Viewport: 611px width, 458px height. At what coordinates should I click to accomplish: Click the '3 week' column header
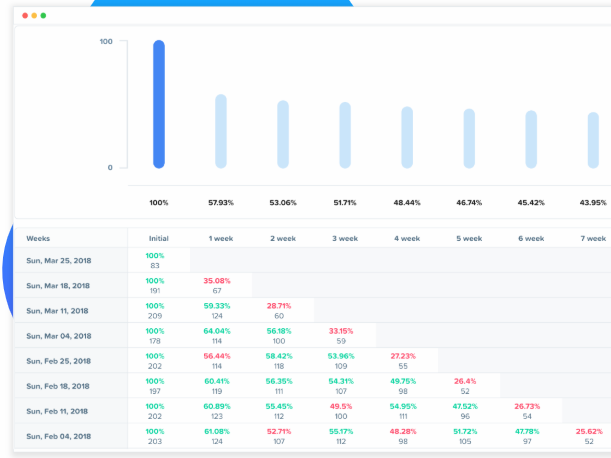pyautogui.click(x=344, y=239)
